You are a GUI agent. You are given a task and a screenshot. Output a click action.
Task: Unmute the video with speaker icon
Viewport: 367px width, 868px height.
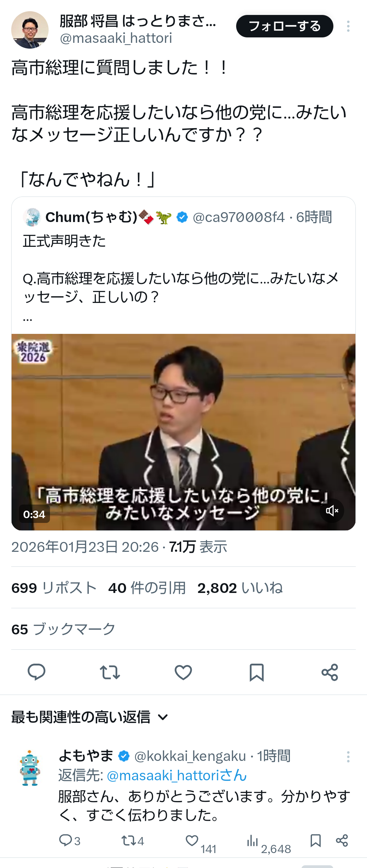point(332,511)
